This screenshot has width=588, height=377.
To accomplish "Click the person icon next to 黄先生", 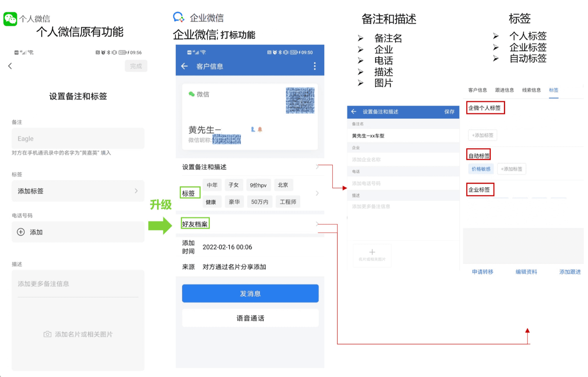I will (x=253, y=130).
